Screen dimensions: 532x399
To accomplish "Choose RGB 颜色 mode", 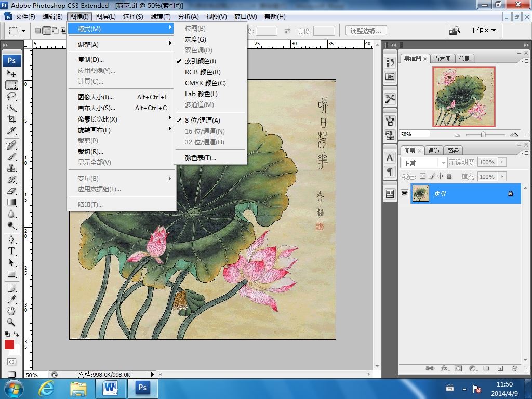I will tap(210, 72).
